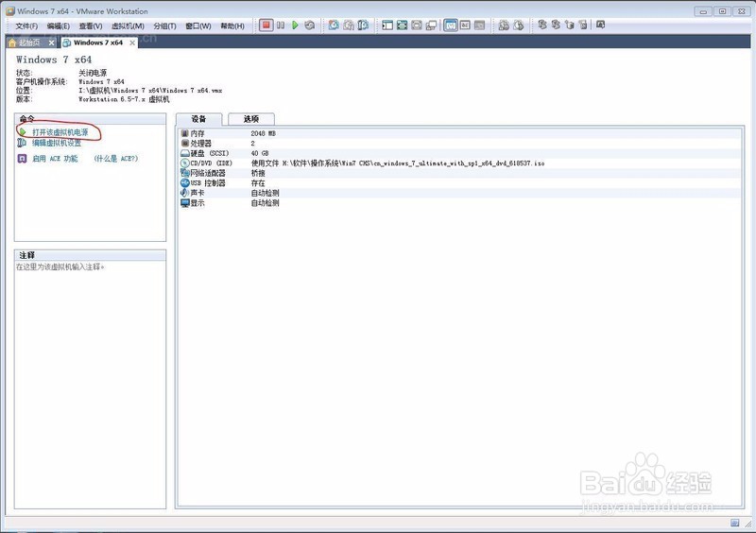
Task: Click 启用 ACE 功能 link
Action: click(55, 158)
